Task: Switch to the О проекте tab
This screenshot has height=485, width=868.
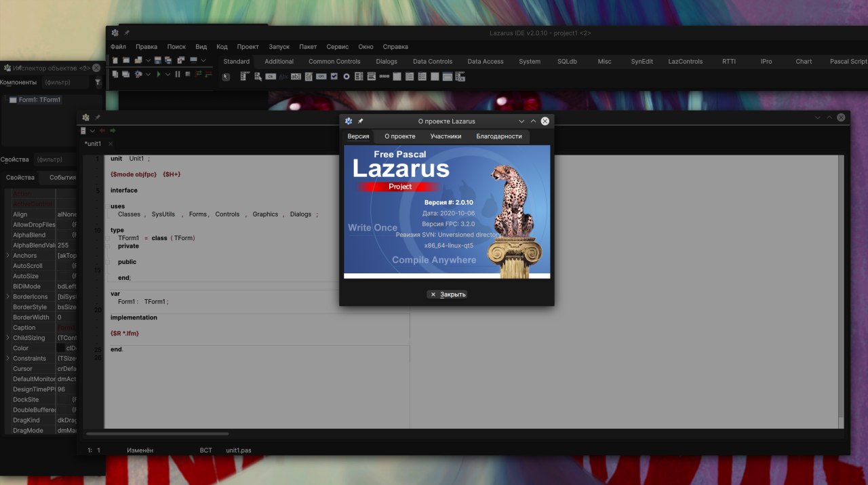Action: [399, 136]
